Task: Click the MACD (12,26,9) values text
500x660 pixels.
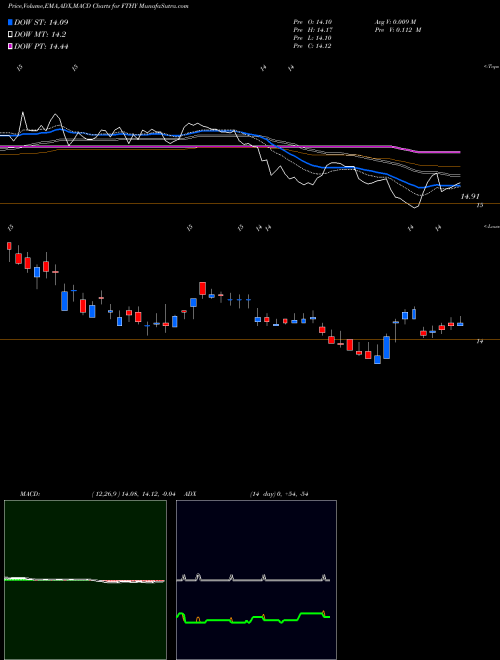Action: (x=133, y=494)
